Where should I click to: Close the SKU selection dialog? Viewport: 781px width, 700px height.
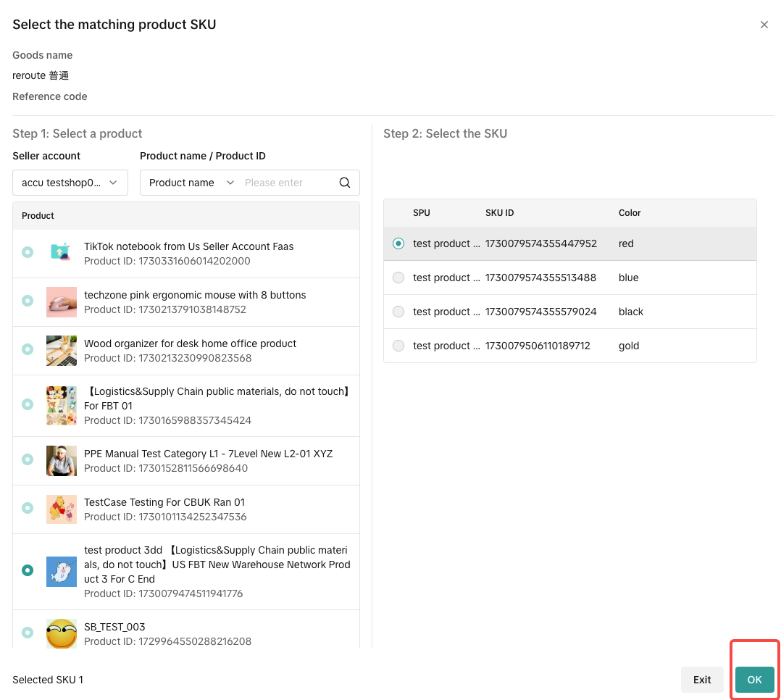pos(764,25)
